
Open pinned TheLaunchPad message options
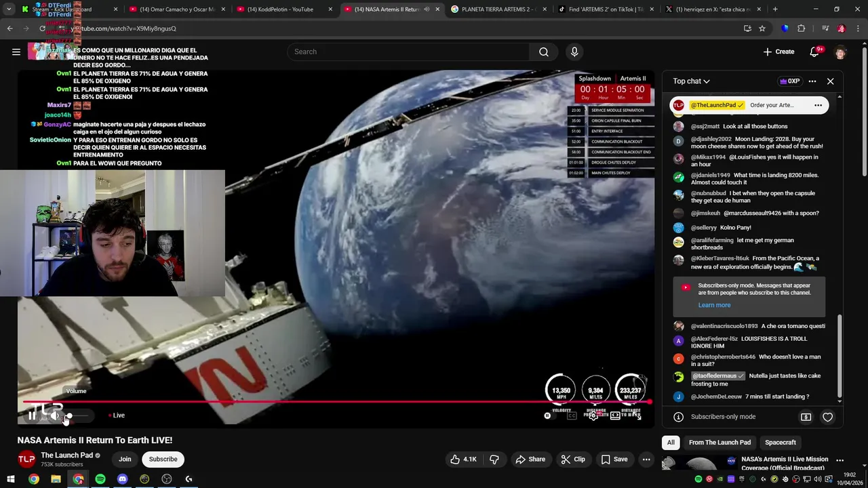818,105
